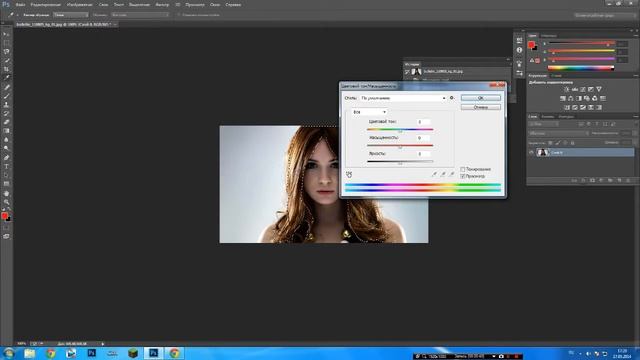Image resolution: width=640 pixels, height=360 pixels.
Task: Select the Type tool
Action: (x=6, y=167)
